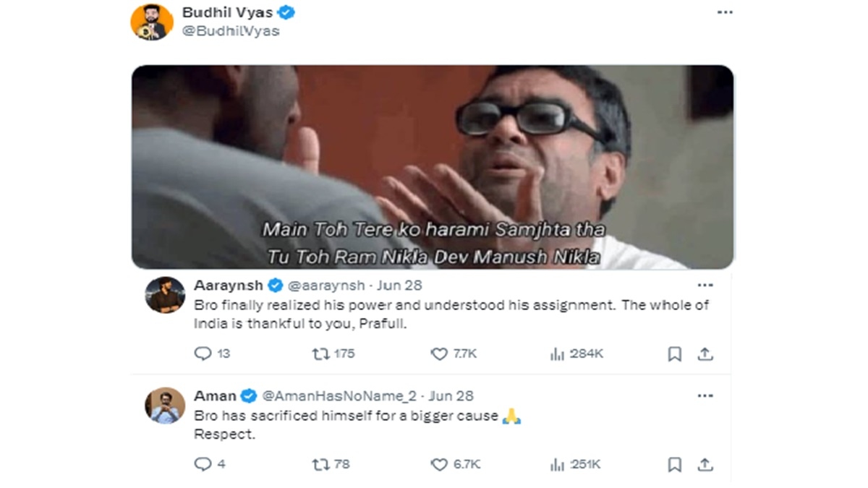The height and width of the screenshot is (488, 868).
Task: Reply to Aaraynsh's tweet with comment icon
Action: (203, 354)
